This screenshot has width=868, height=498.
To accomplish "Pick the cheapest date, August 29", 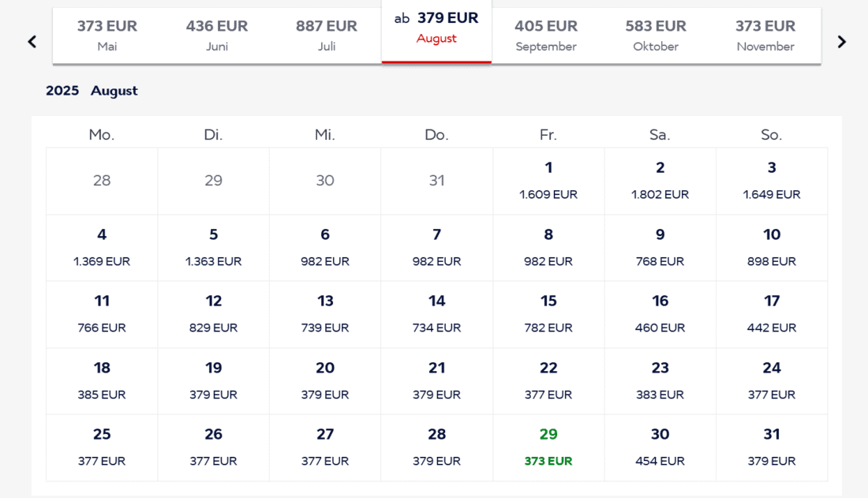I will pyautogui.click(x=548, y=447).
